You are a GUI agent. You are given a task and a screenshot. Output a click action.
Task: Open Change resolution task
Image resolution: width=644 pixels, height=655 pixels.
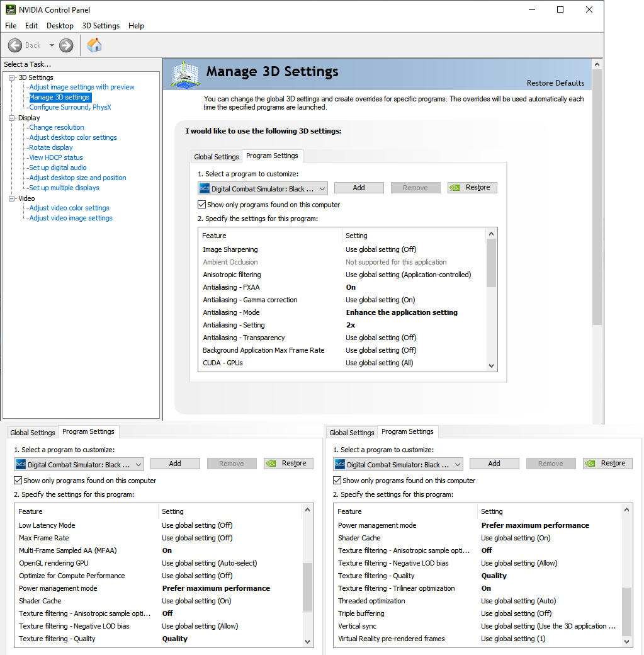57,127
